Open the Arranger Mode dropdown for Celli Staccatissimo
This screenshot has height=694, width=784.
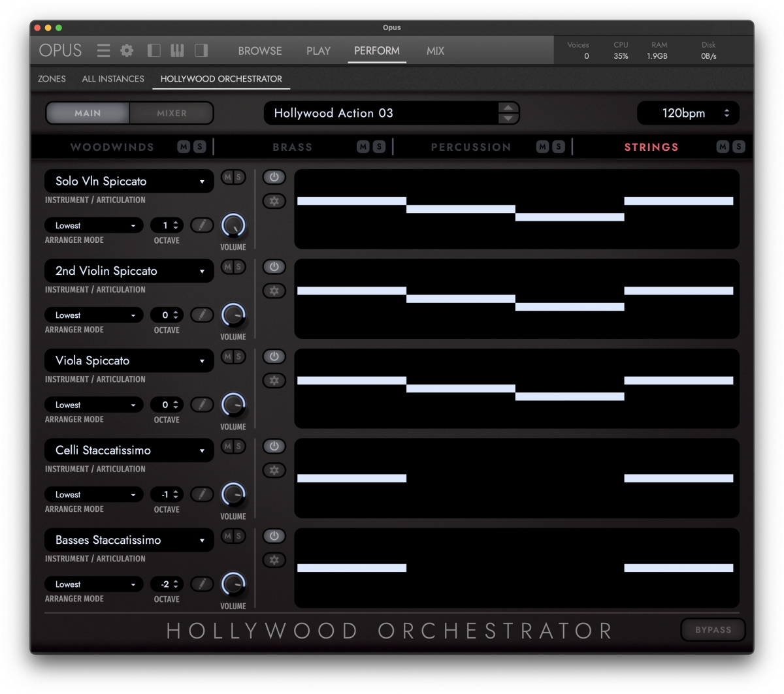[93, 494]
